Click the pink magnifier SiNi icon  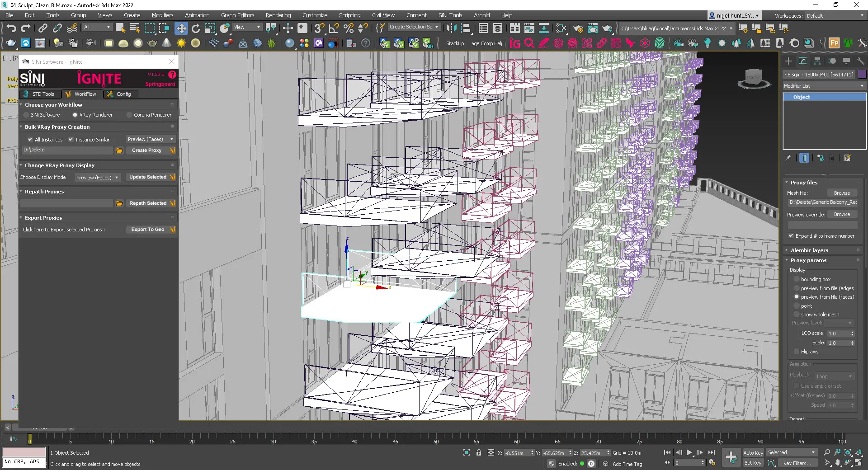(x=529, y=43)
